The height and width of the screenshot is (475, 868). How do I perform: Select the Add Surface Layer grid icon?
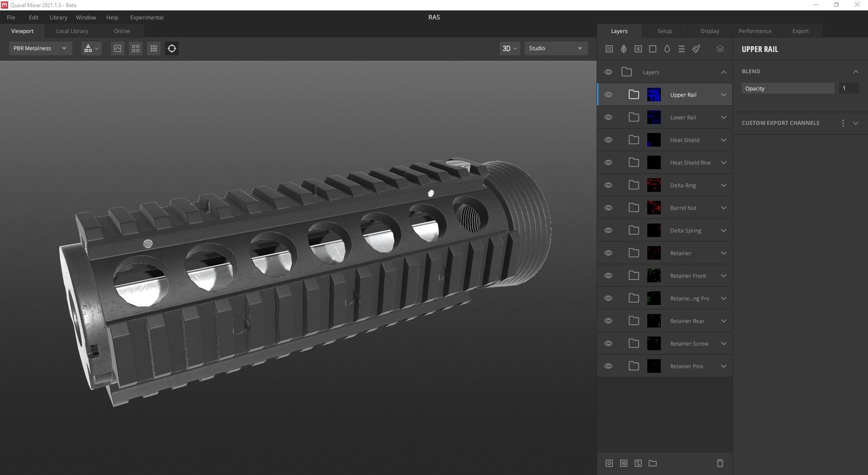tap(609, 48)
